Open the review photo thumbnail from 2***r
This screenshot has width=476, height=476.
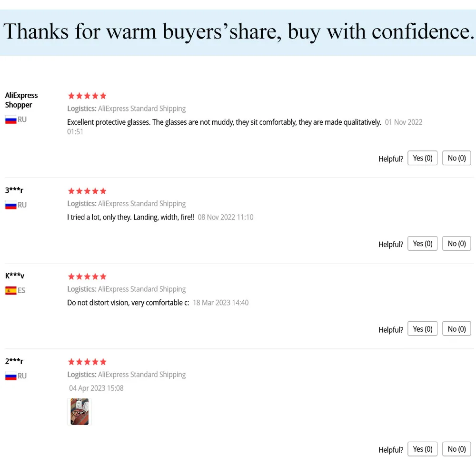(x=79, y=412)
